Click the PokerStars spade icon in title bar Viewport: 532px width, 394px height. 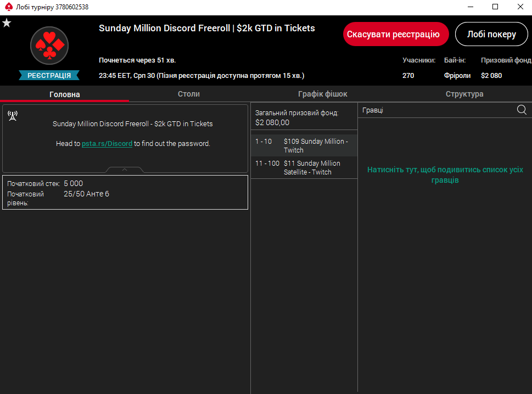(x=9, y=7)
